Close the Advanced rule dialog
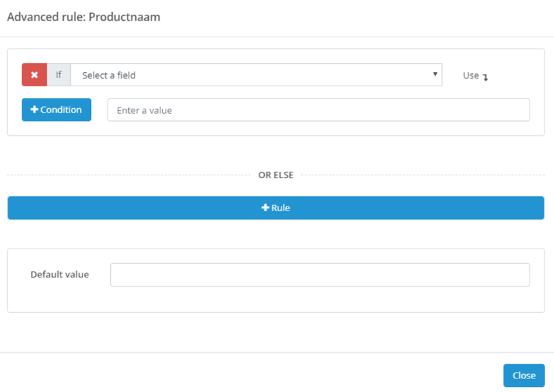The width and height of the screenshot is (554, 392). (524, 375)
